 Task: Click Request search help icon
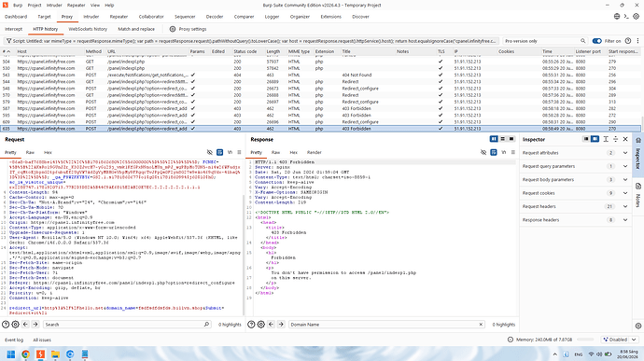tap(6, 325)
